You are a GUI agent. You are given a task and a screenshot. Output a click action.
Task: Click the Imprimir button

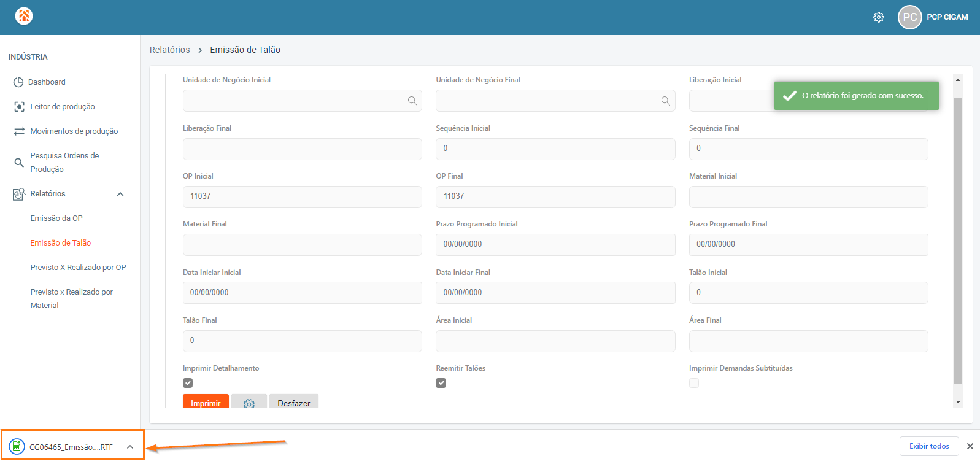(206, 401)
